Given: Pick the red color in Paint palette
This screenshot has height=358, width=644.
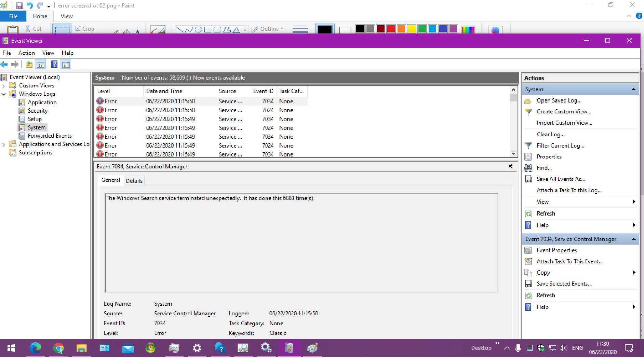Looking at the screenshot, I should [x=391, y=29].
